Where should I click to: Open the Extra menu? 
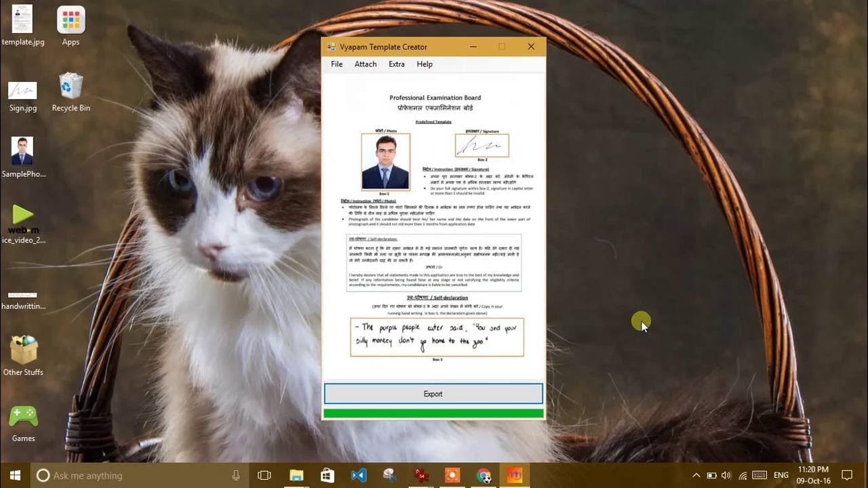[397, 64]
